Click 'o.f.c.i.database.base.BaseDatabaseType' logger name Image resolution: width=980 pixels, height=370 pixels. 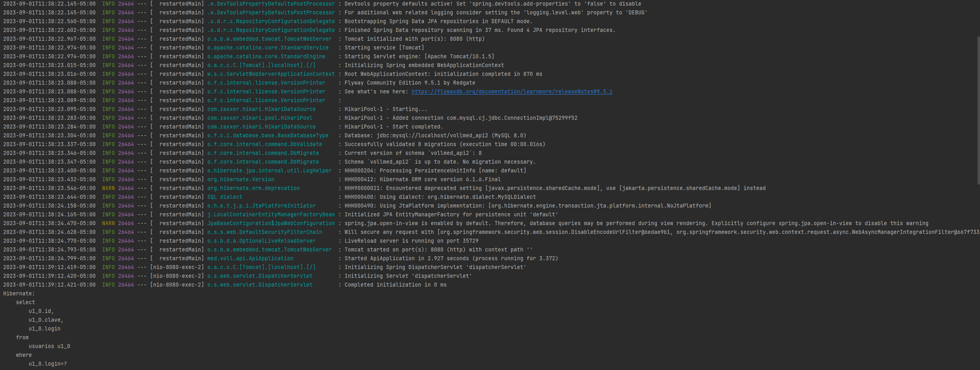pyautogui.click(x=268, y=136)
